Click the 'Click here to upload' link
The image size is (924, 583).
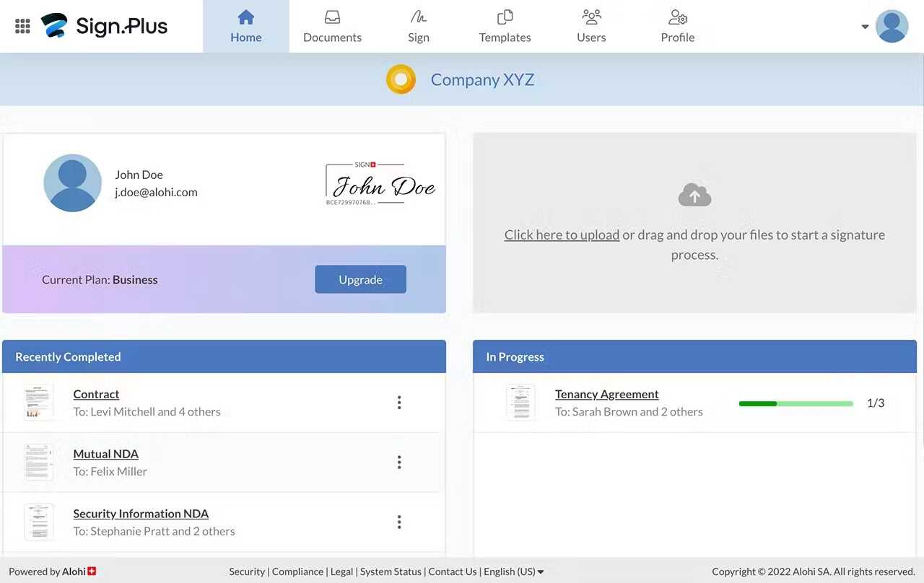click(562, 234)
